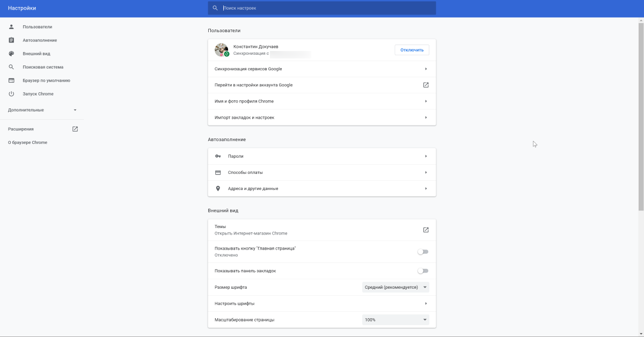The width and height of the screenshot is (644, 337).
Task: Click the Адреса и другие данные label
Action: click(x=253, y=188)
